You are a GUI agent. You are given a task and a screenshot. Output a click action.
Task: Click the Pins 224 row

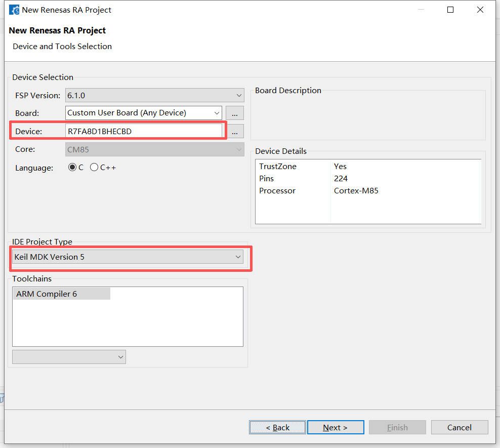tap(368, 179)
